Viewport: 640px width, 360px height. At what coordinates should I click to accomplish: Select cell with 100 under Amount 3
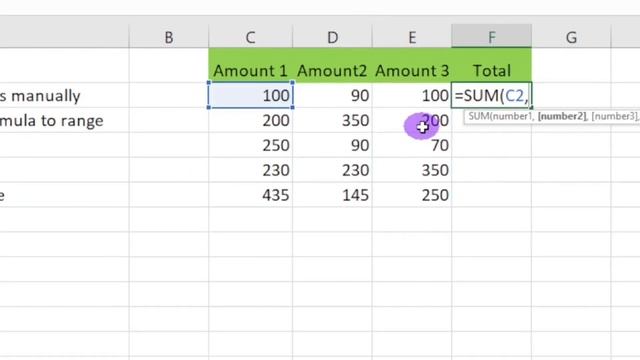[412, 96]
